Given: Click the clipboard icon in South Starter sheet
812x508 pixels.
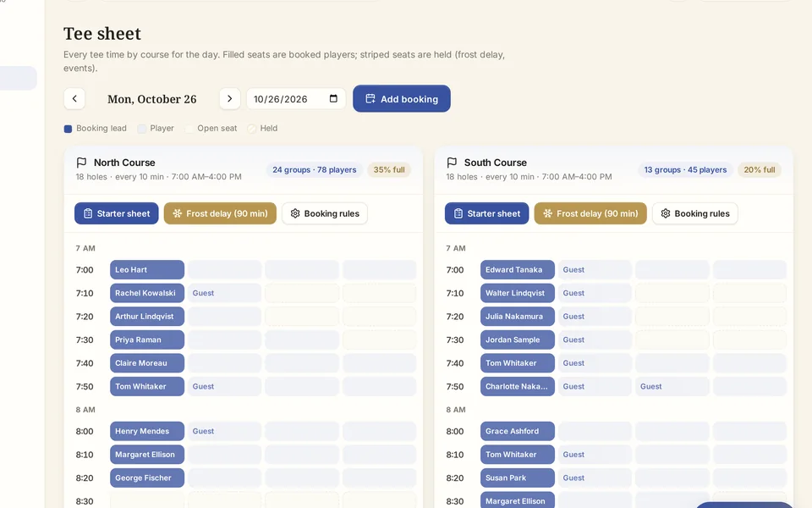Looking at the screenshot, I should click(458, 213).
